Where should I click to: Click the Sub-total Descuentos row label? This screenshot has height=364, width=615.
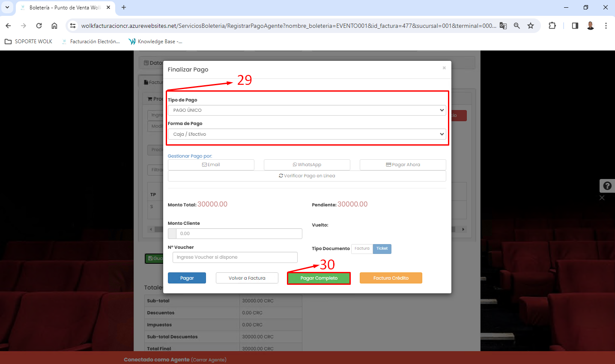[172, 337]
